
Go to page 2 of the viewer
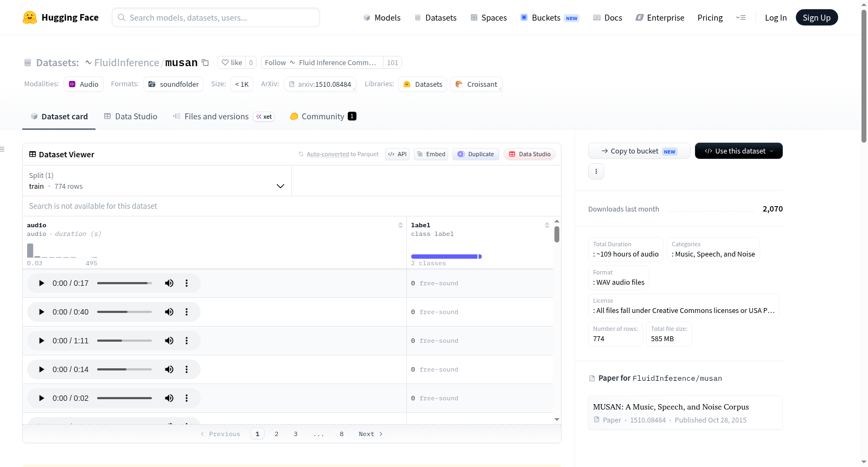(x=277, y=434)
